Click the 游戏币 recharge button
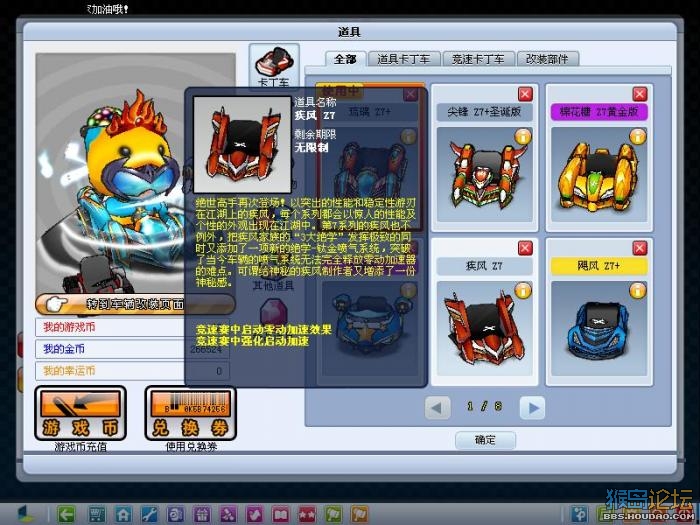 80,413
